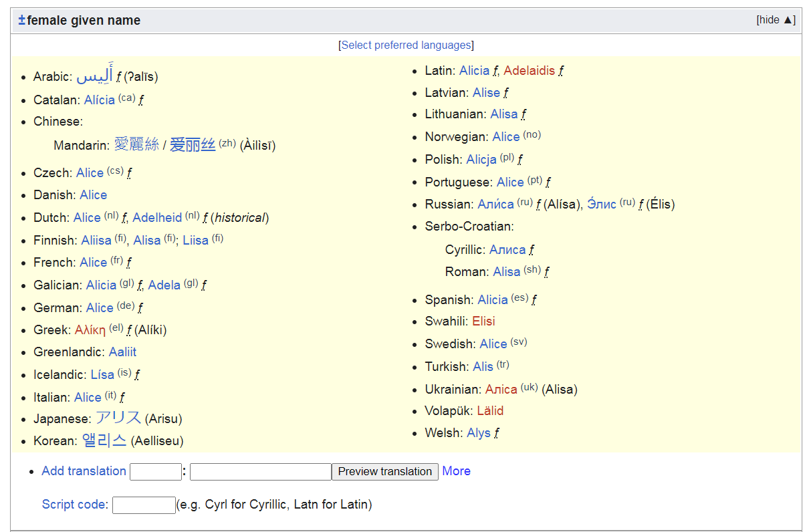
Task: Open the Welsh Alys translation
Action: [x=479, y=433]
